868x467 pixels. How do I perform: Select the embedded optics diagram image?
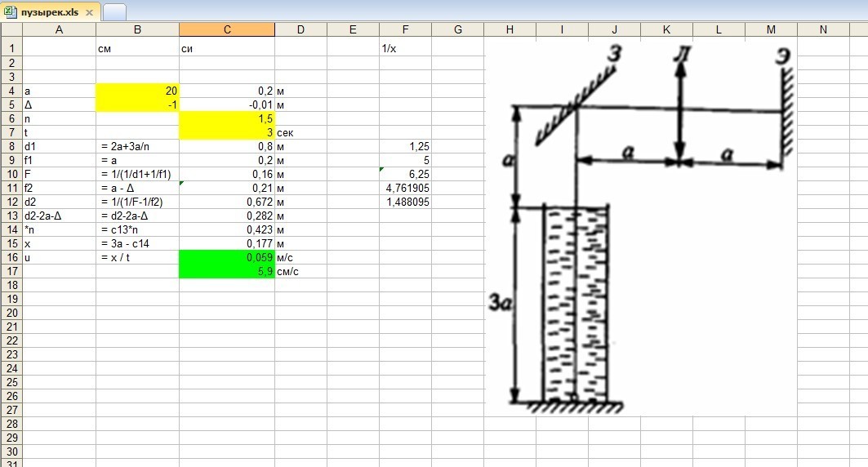pyautogui.click(x=640, y=227)
